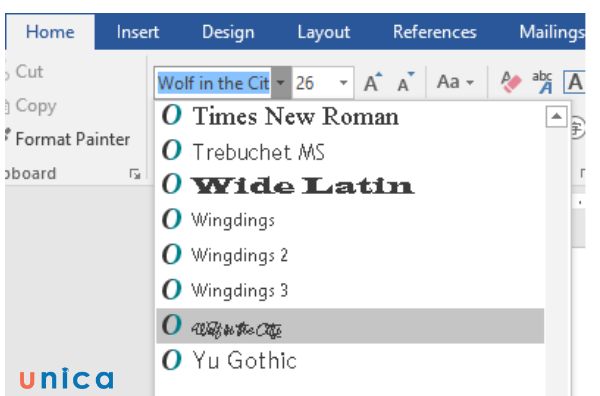The width and height of the screenshot is (600, 396).
Task: Open the Design tab
Action: coord(228,32)
